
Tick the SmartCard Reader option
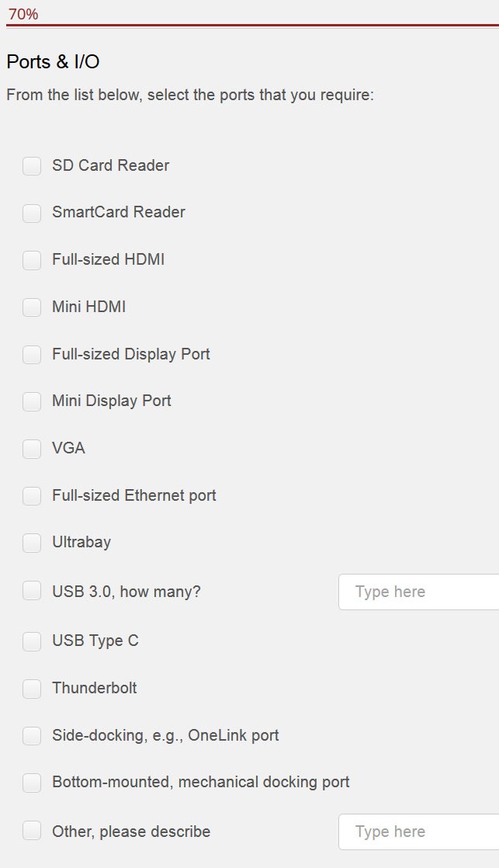pyautogui.click(x=32, y=213)
